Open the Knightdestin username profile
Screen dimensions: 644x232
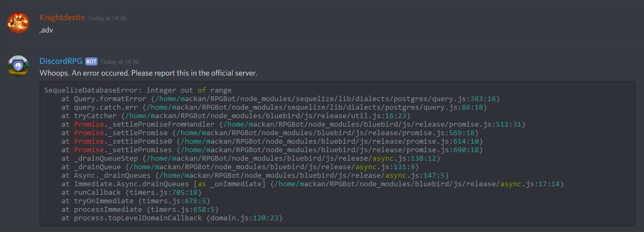pos(62,18)
